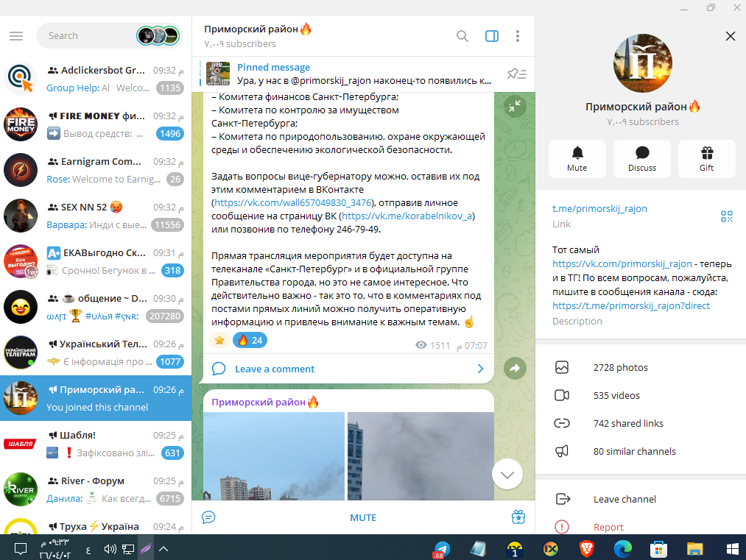
Task: Jump to bottom with down chevron button
Action: point(507,475)
